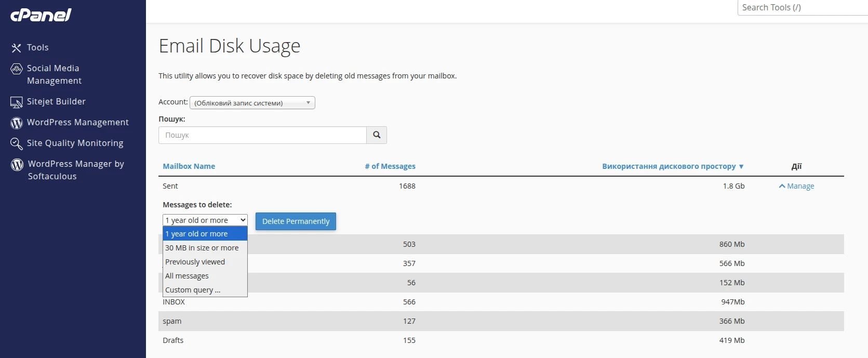868x358 pixels.
Task: Click the Site Quality Monitoring magnifier icon
Action: pyautogui.click(x=17, y=143)
